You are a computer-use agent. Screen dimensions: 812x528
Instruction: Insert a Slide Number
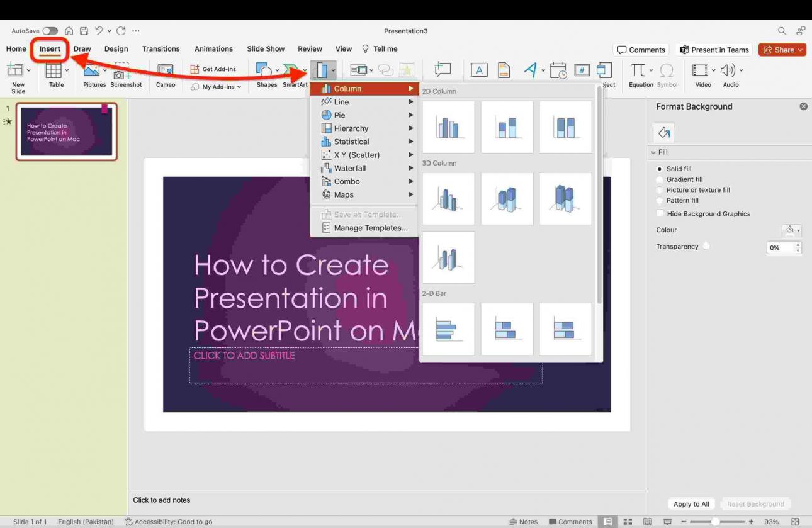click(x=582, y=70)
